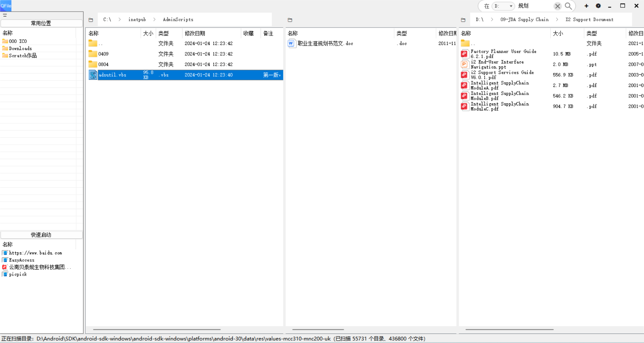Select i2 End-User Interface Navigation.ppt icon
Screen dimensions: 644x343
(x=465, y=64)
